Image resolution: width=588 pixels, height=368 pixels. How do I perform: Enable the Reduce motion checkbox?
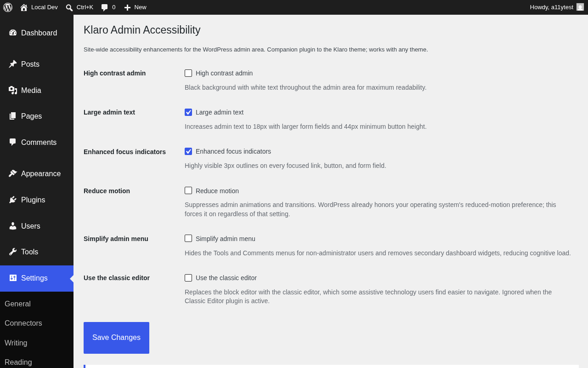click(x=188, y=190)
